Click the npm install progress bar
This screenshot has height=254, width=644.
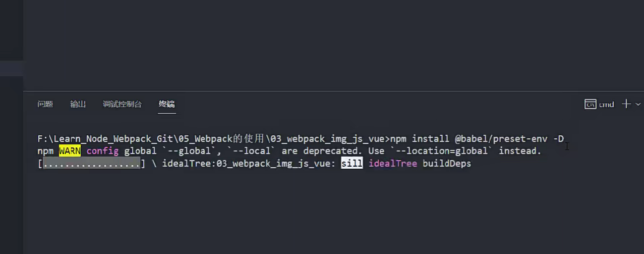(x=91, y=163)
